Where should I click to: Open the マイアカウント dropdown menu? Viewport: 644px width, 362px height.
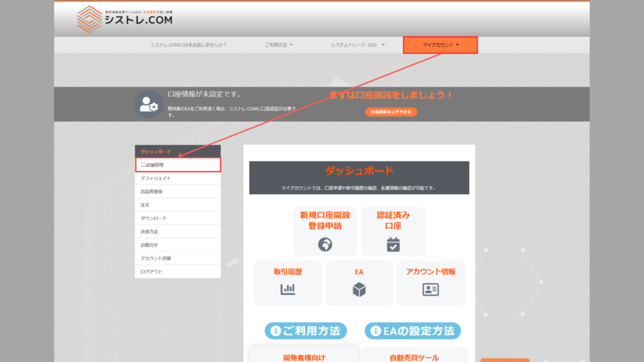coord(440,45)
